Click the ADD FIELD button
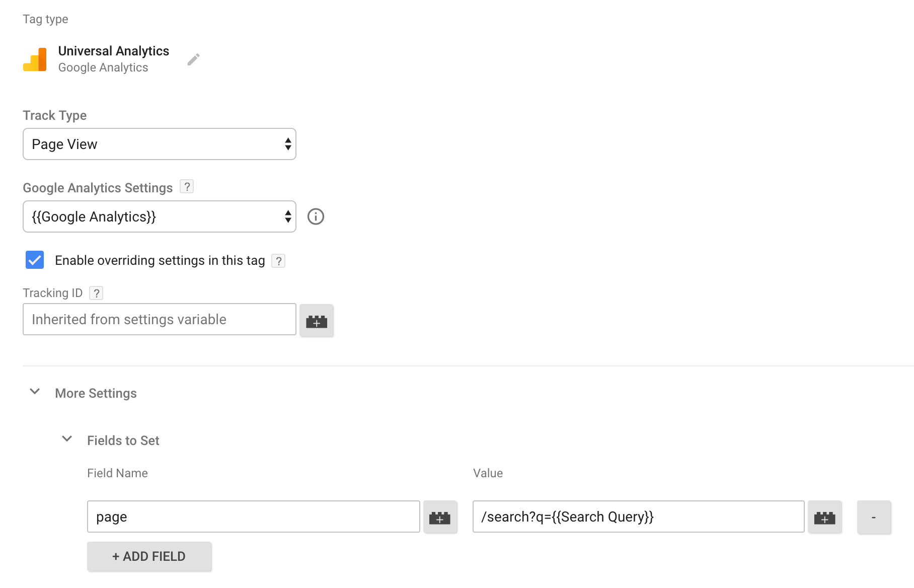 149,556
